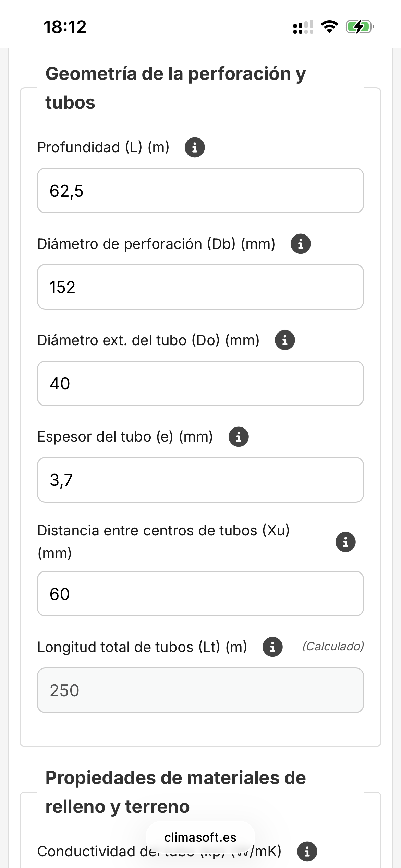
Task: Focus the Profundidad field showing 62,5
Action: point(200,191)
